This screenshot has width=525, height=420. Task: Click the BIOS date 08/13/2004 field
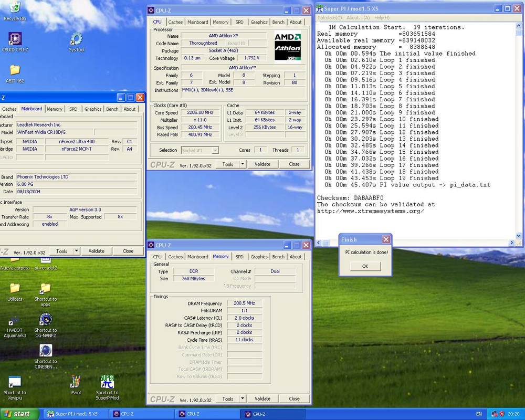[x=76, y=192]
